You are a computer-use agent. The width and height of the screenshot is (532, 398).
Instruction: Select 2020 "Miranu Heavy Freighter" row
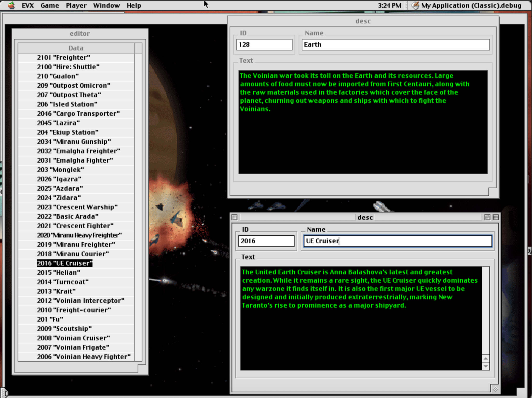tap(76, 235)
